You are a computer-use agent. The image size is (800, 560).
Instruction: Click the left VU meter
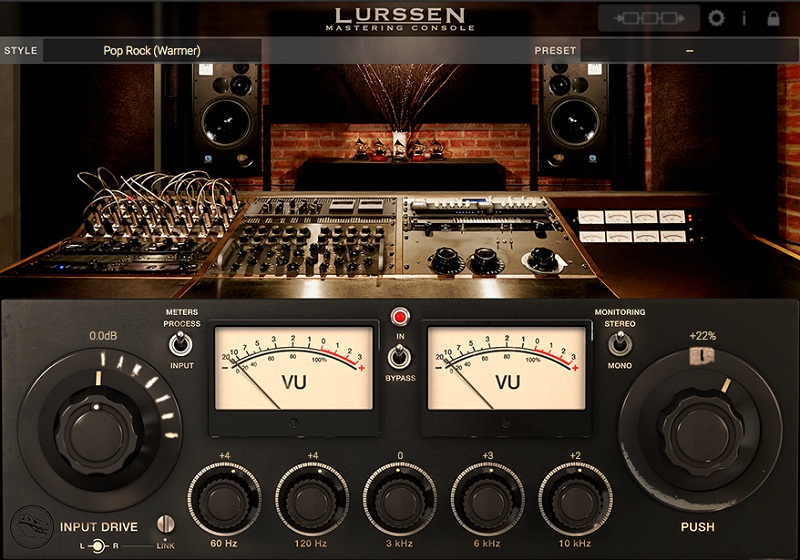pos(294,368)
